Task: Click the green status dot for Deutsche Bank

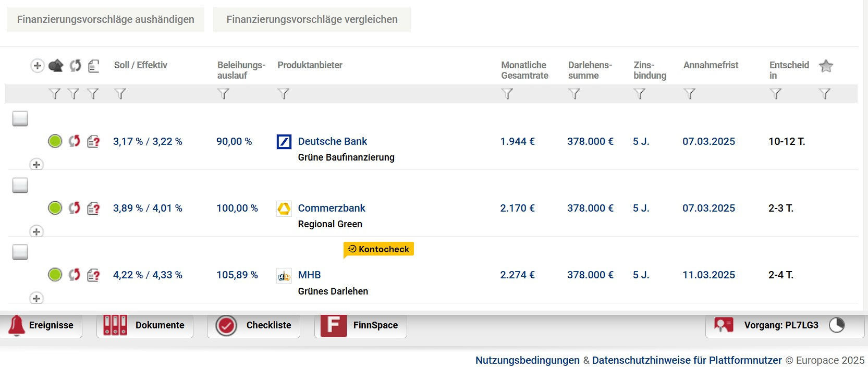Action: (55, 141)
